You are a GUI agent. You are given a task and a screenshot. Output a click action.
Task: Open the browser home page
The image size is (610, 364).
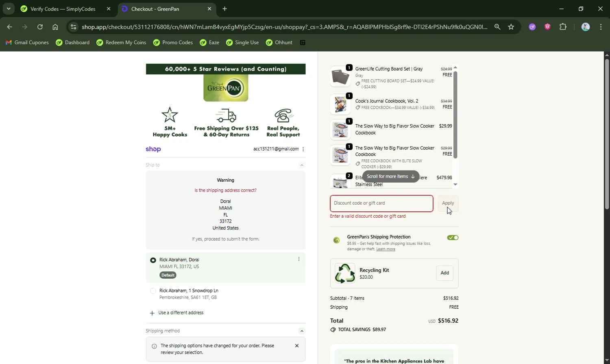coord(55,27)
